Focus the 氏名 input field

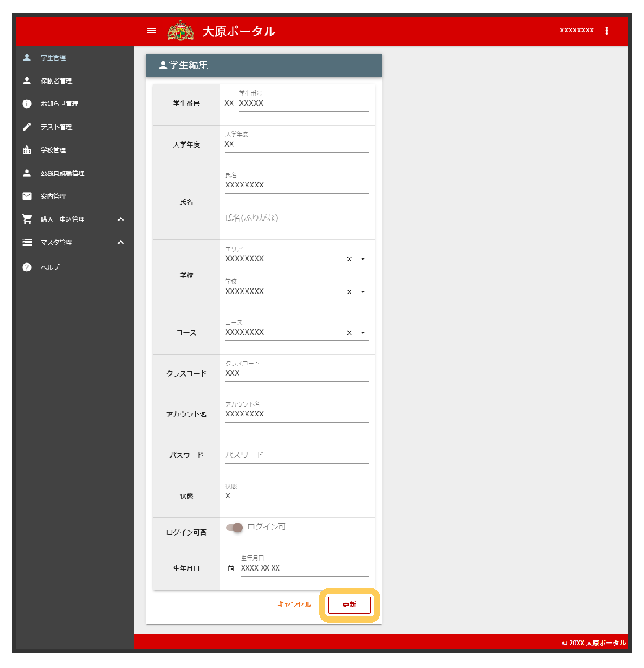coord(297,185)
